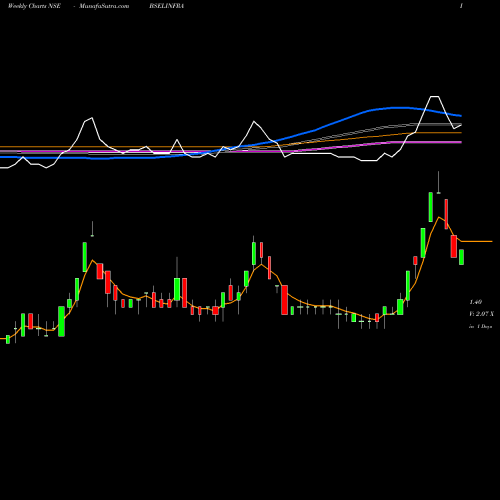Click the "V: 2.07 X" volume text

pos(481,314)
